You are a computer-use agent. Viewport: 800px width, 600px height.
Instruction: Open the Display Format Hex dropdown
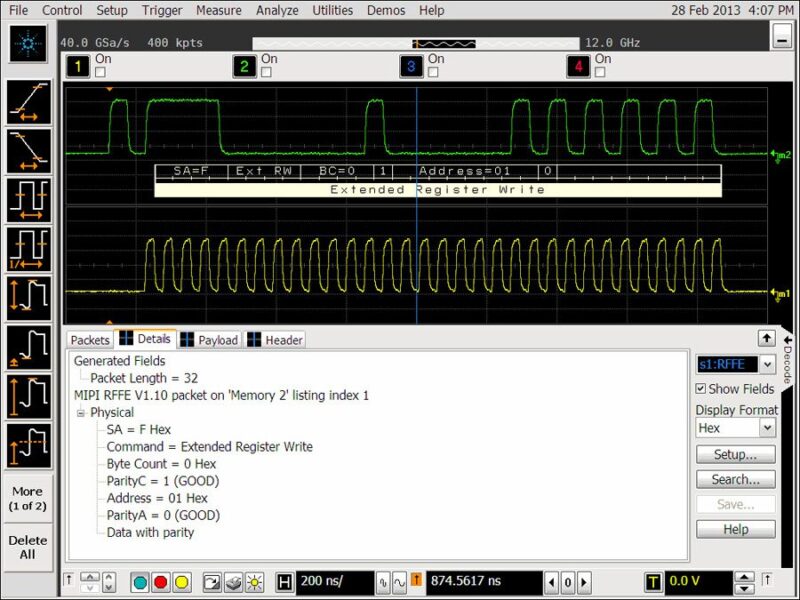pyautogui.click(x=766, y=428)
